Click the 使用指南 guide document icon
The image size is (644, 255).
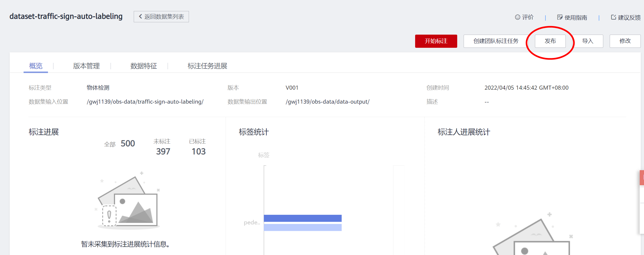pyautogui.click(x=560, y=17)
